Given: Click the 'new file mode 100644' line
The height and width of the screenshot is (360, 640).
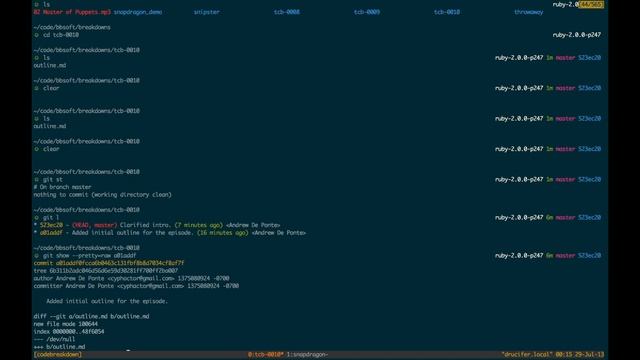Looking at the screenshot, I should pos(66,324).
